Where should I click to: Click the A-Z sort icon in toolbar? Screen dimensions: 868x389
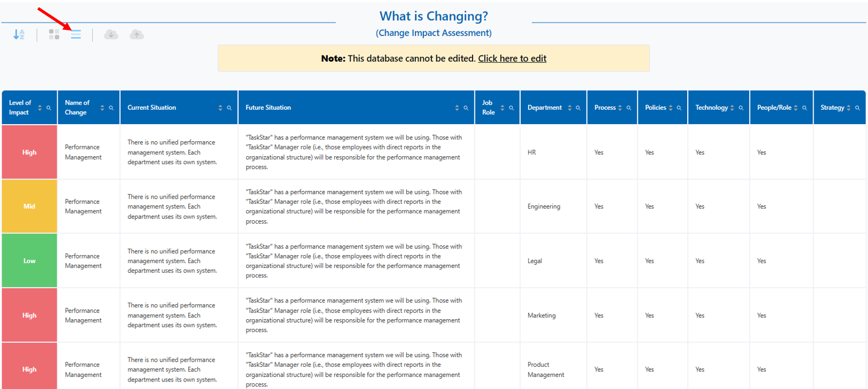(19, 34)
